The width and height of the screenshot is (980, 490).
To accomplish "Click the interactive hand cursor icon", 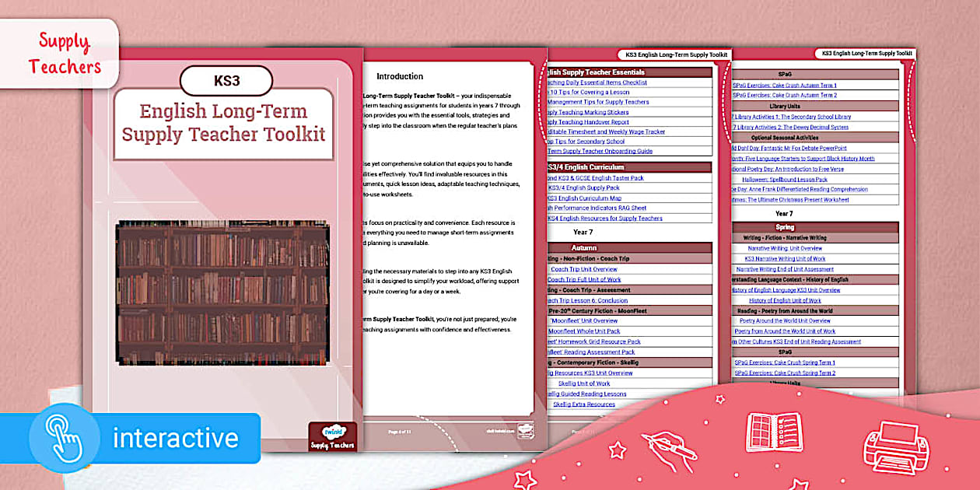I will (x=65, y=437).
